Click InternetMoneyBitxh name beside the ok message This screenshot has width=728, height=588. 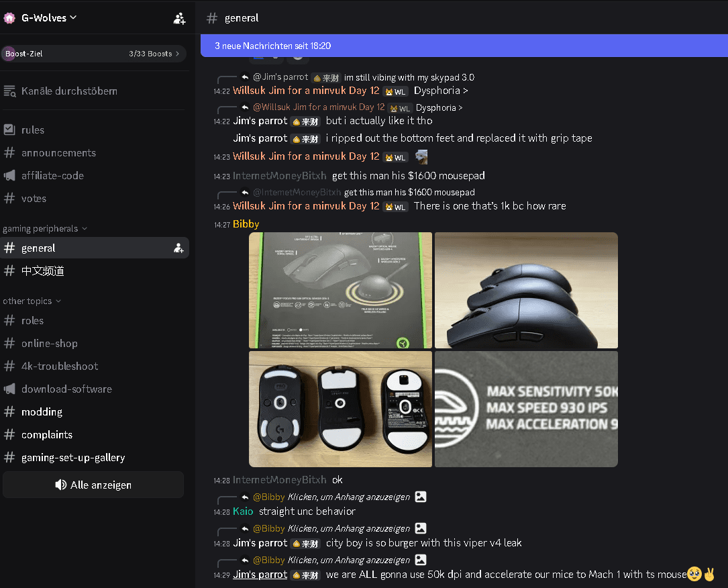tap(280, 480)
